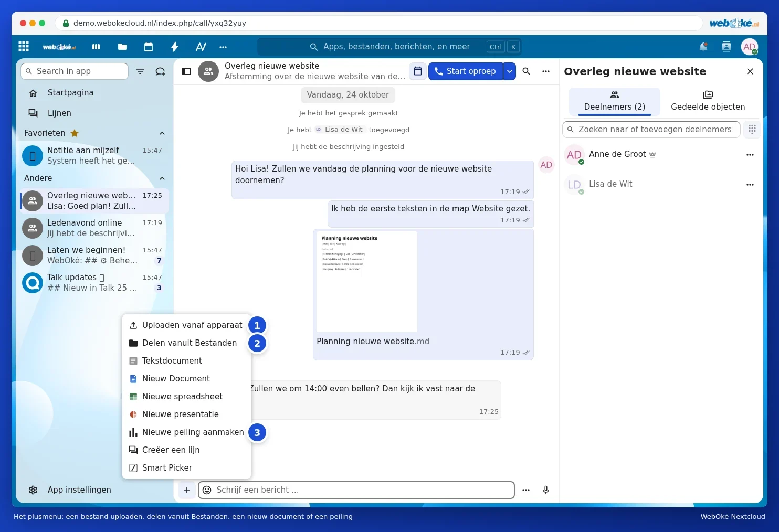The height and width of the screenshot is (532, 779).
Task: Toggle the left navigation sidebar icon
Action: click(186, 71)
